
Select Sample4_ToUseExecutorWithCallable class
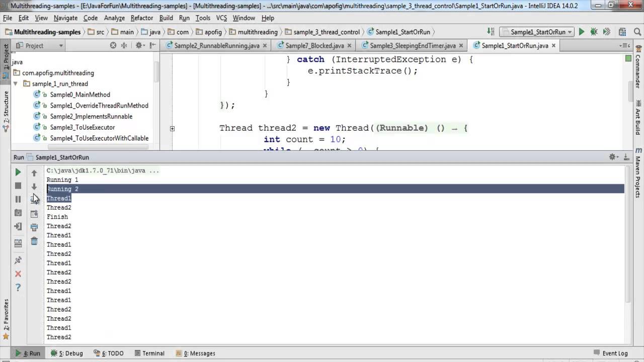coord(99,138)
